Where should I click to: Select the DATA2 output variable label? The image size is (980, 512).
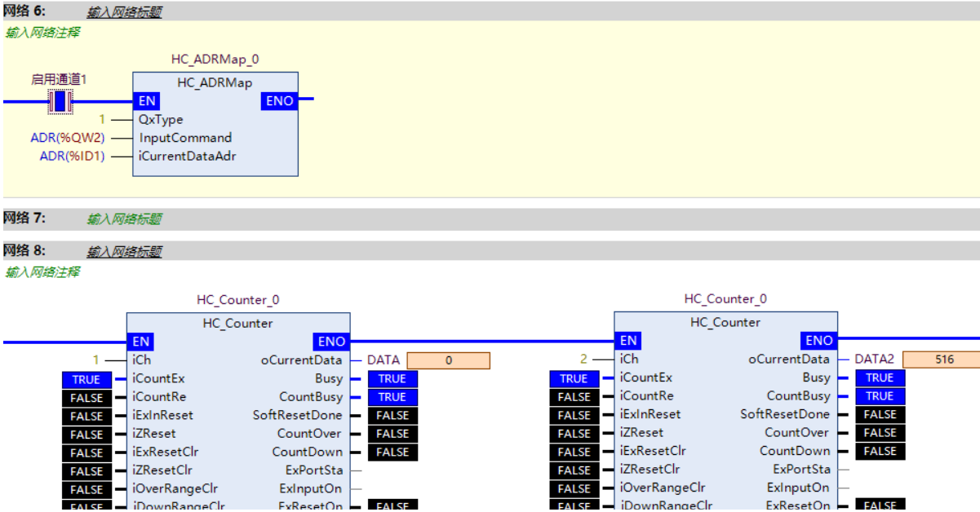click(x=875, y=360)
